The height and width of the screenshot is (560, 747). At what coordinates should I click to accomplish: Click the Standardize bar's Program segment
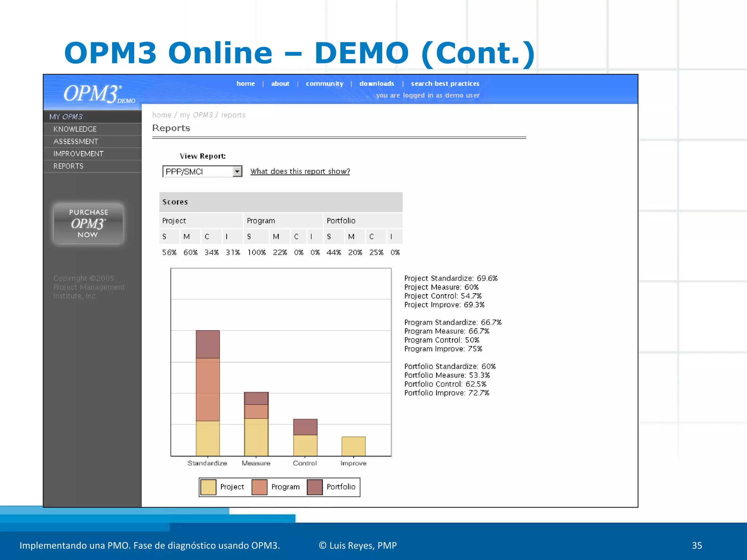coord(208,389)
